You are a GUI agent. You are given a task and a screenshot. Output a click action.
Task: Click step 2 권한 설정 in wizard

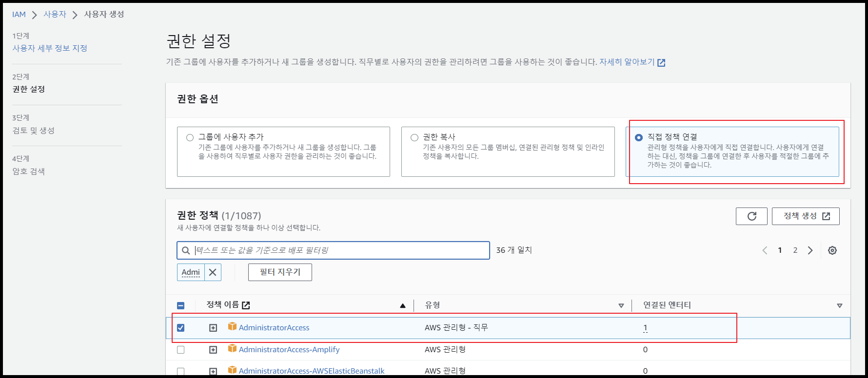pos(29,89)
